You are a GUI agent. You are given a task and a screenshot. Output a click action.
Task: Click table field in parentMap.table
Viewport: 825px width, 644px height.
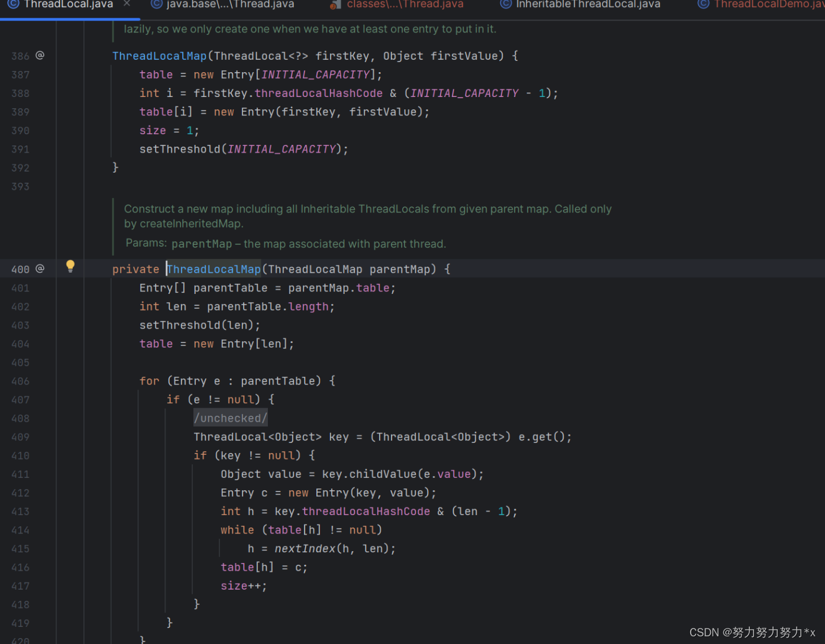373,288
